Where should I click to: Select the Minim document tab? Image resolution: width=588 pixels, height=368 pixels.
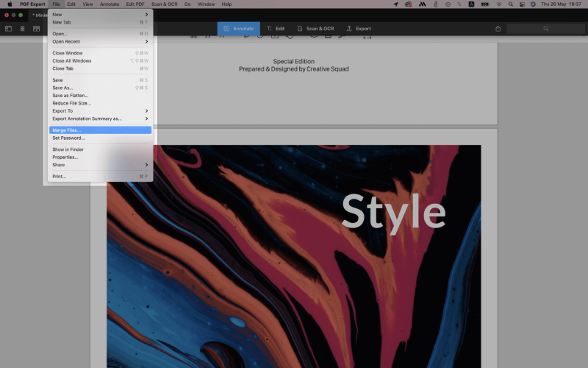[x=40, y=15]
